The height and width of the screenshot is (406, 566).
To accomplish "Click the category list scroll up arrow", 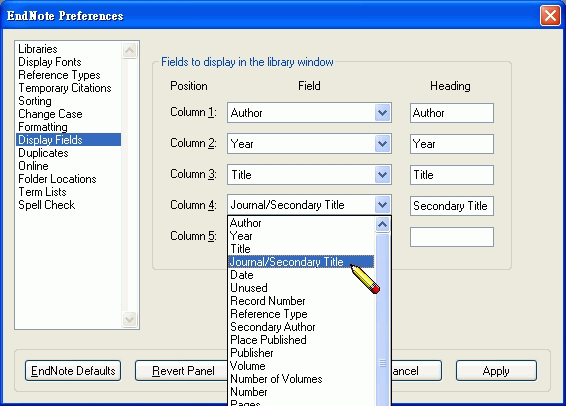I will tap(129, 50).
